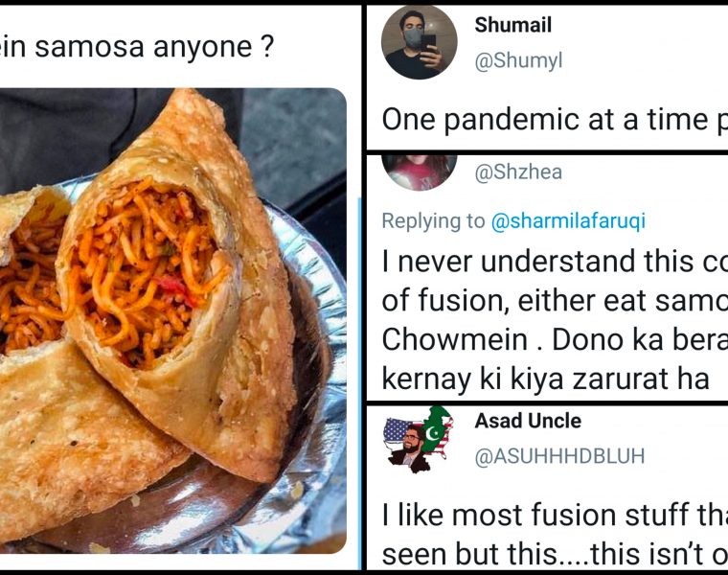The width and height of the screenshot is (728, 575).
Task: Go to the @Shzhea handle
Action: [x=518, y=172]
